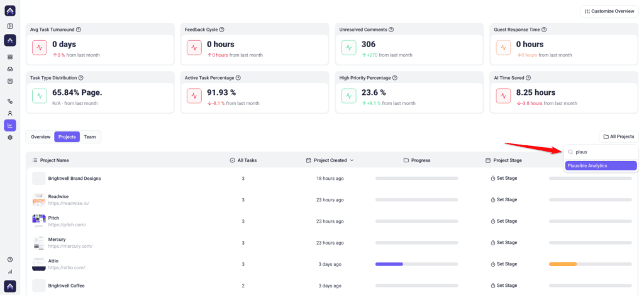Open the help circle icon at sidebar bottom
This screenshot has width=644, height=295.
pos(10,259)
